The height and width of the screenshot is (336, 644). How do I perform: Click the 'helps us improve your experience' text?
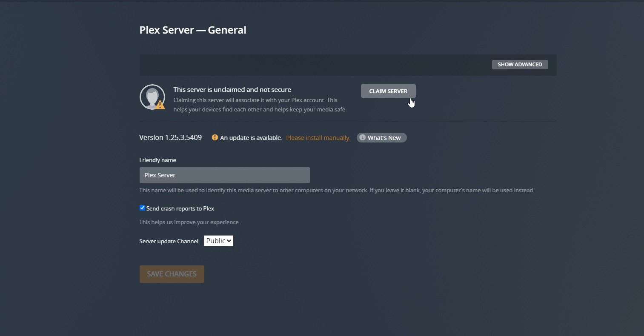click(189, 222)
